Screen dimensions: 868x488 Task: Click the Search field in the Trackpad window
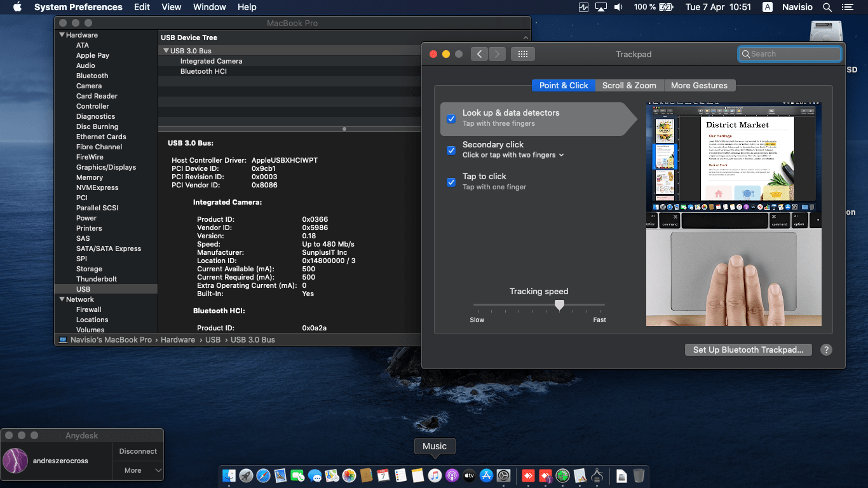(x=790, y=54)
